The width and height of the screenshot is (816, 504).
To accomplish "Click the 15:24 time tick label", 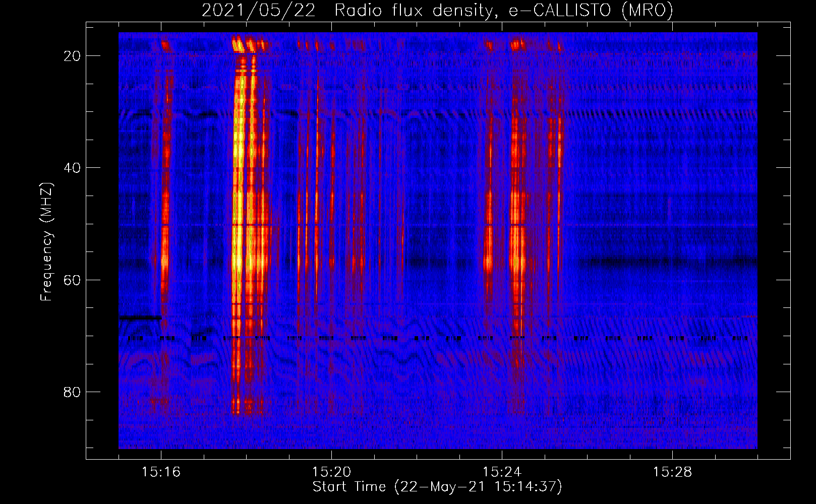I will coord(502,472).
